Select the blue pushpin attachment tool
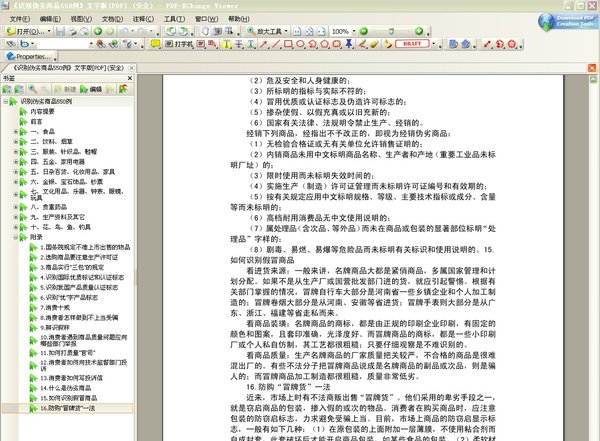600x441 pixels. [x=349, y=44]
